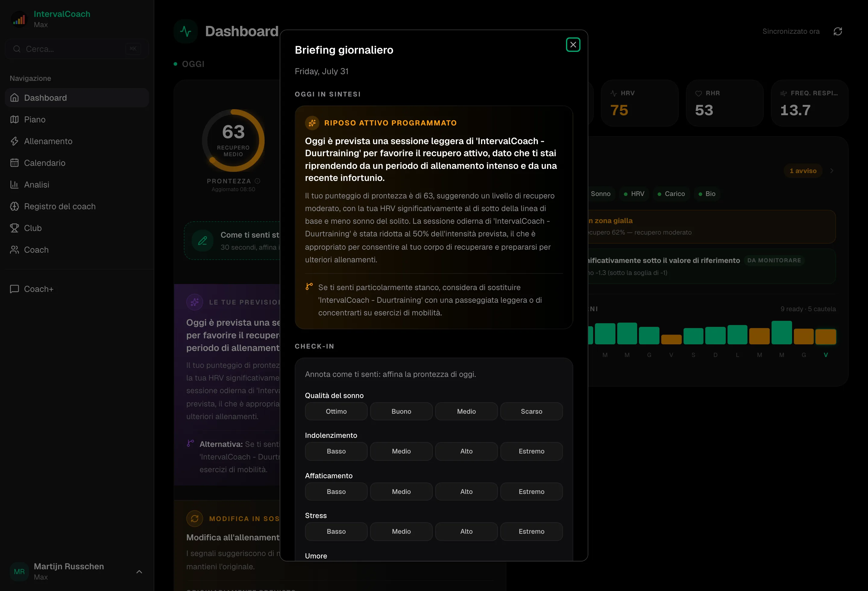The height and width of the screenshot is (591, 868).
Task: Select Buono for Qualità del sonno
Action: coord(401,411)
